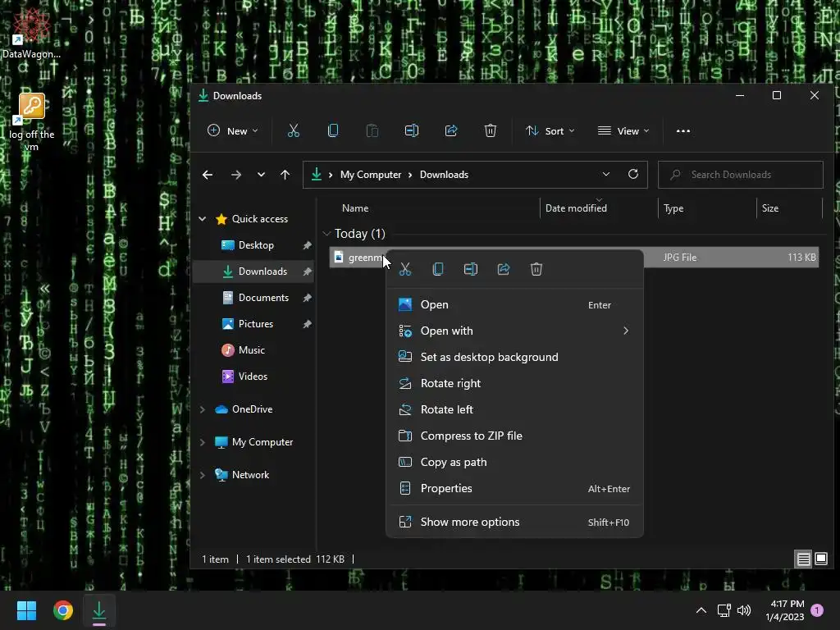The image size is (840, 630).
Task: Show hidden system tray icons
Action: 701,610
